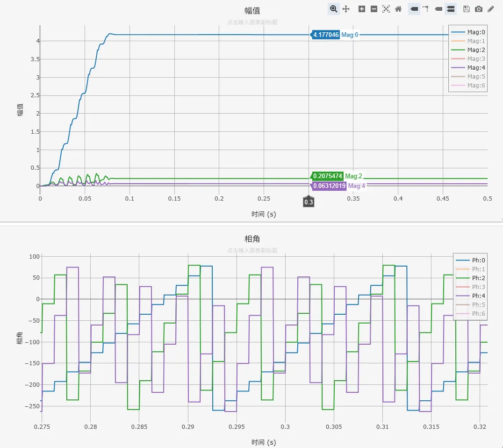Image resolution: width=503 pixels, height=448 pixels.
Task: Click the Zoom out minus icon
Action: tap(374, 9)
